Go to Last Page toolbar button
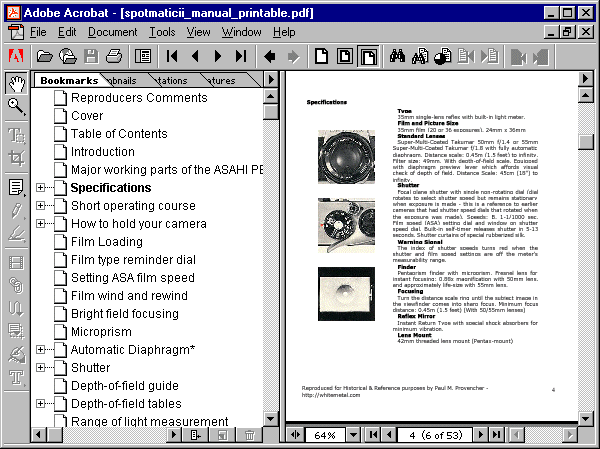 [241, 57]
